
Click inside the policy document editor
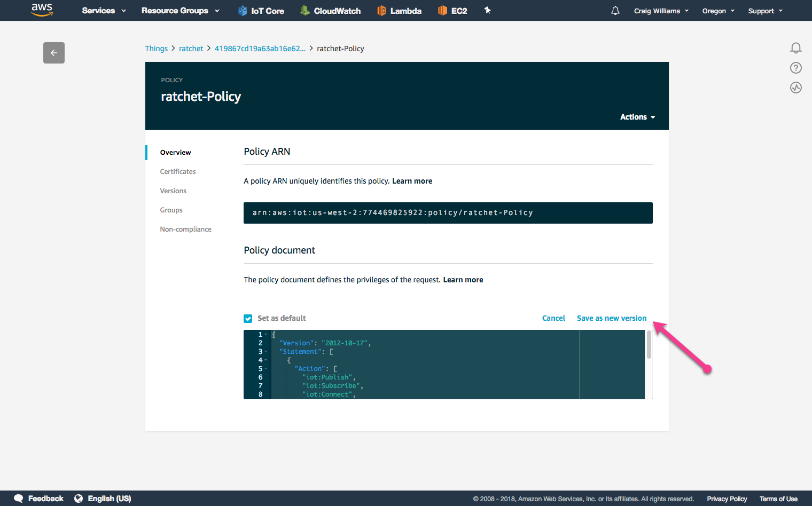pyautogui.click(x=444, y=365)
